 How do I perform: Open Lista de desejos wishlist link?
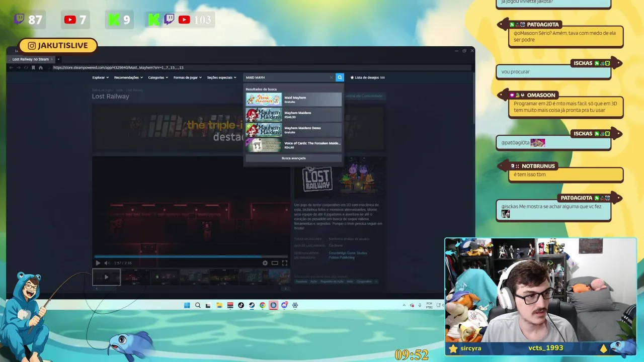point(368,77)
